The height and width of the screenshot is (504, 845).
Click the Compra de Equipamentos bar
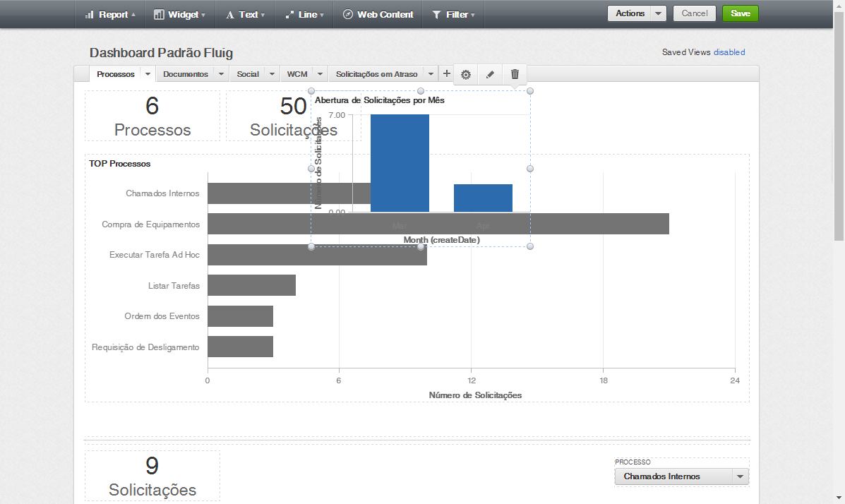pos(600,224)
